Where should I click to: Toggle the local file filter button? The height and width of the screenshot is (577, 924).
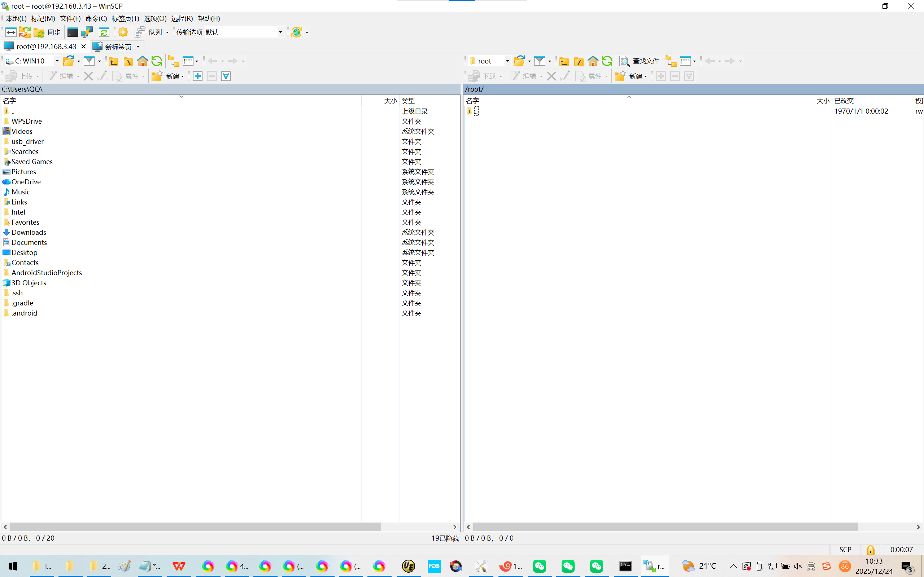point(89,61)
